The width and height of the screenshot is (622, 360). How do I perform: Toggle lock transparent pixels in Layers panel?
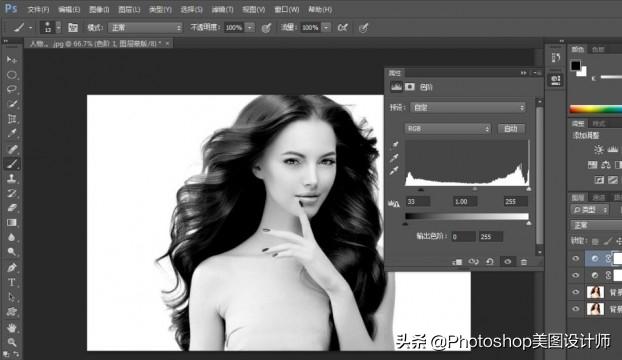[x=595, y=241]
